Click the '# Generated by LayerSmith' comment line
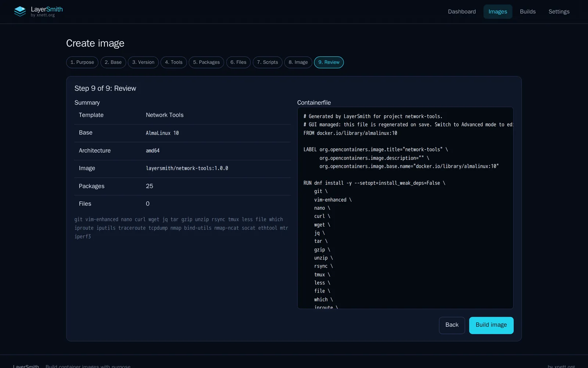This screenshot has width=588, height=368. click(x=373, y=116)
